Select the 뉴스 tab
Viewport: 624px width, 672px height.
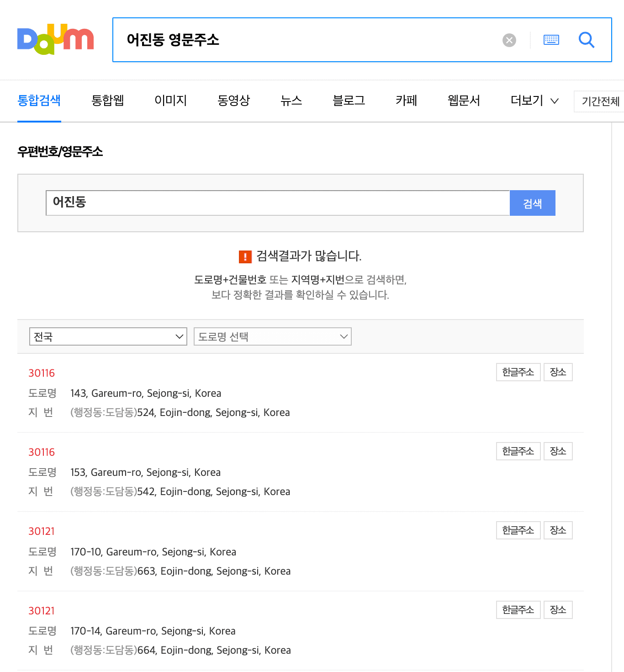tap(291, 101)
